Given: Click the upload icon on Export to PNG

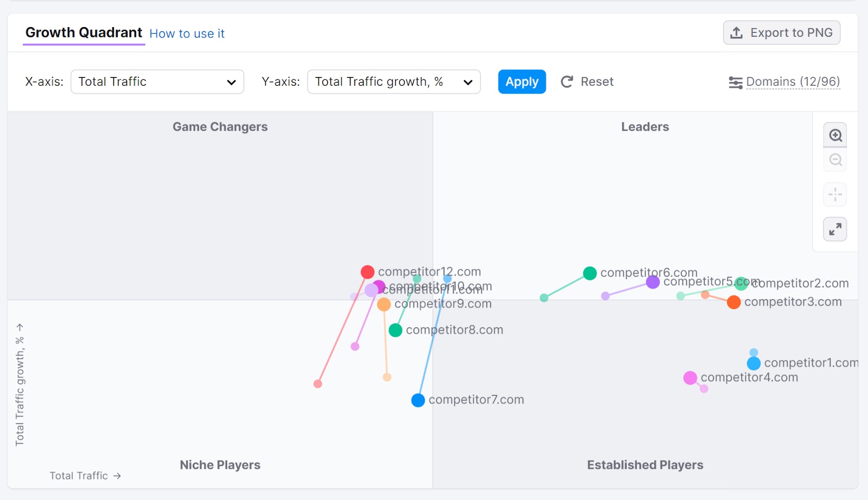Looking at the screenshot, I should coord(736,32).
